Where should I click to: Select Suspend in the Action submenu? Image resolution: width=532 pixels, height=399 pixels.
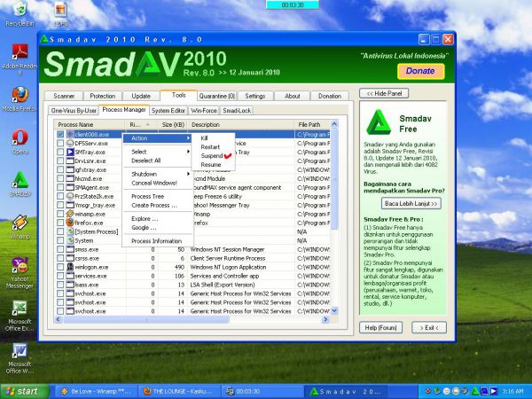[x=212, y=156]
